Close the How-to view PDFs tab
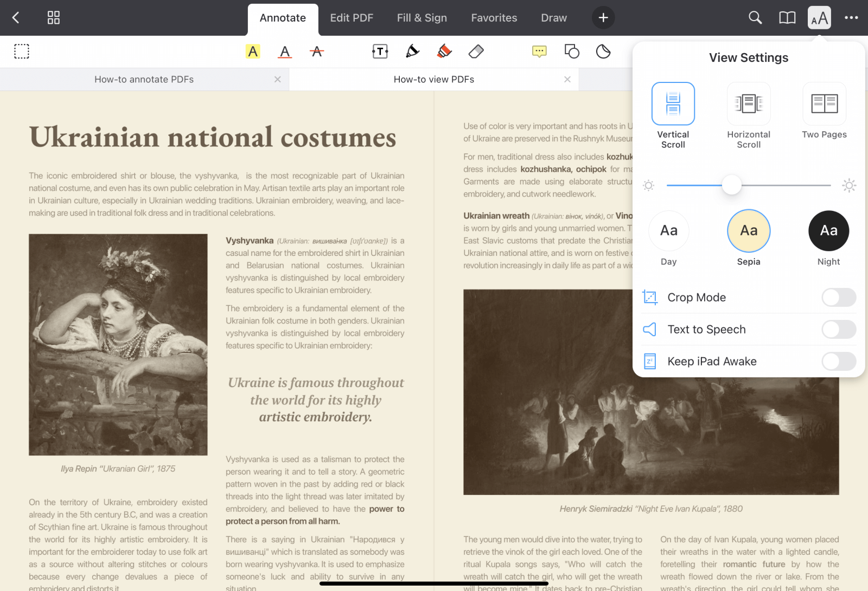The height and width of the screenshot is (591, 868). [567, 79]
